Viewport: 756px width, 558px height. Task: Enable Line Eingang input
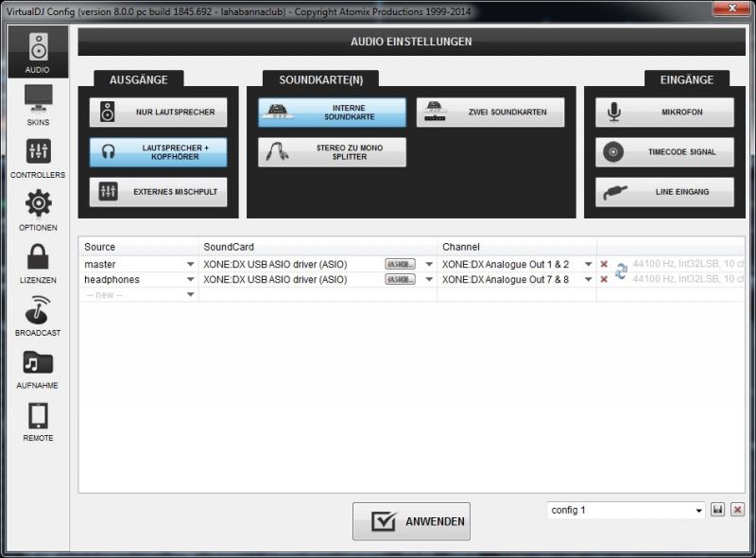pyautogui.click(x=665, y=192)
